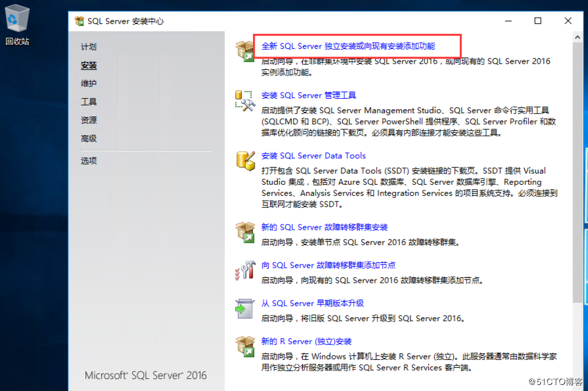Screen dimensions: 588x391
Task: Go to the 维护 section
Action: [89, 83]
